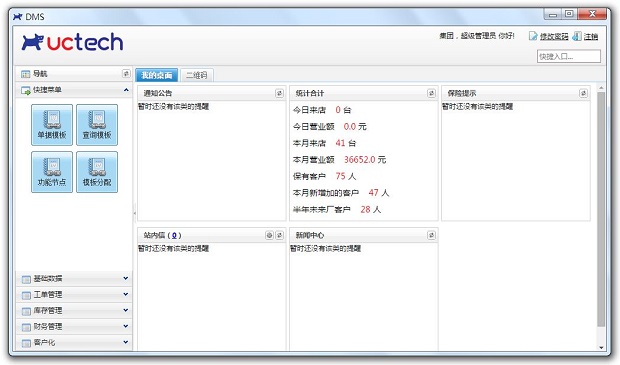
Task: Click the 保险提示 panel title
Action: point(461,93)
